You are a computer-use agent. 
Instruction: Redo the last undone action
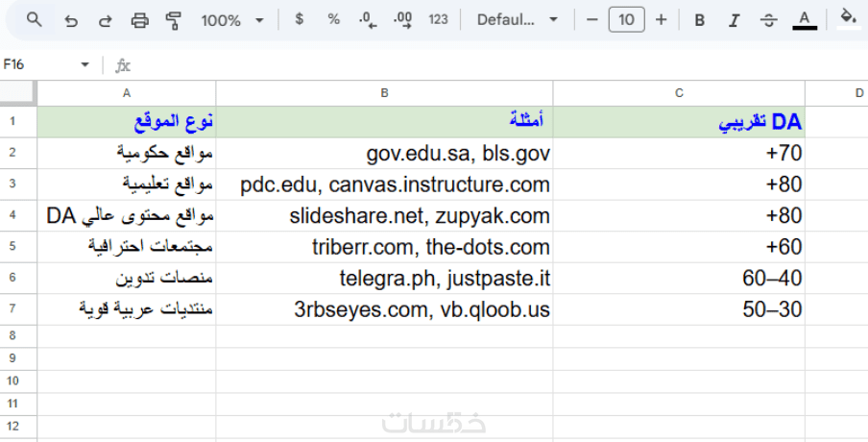(106, 20)
